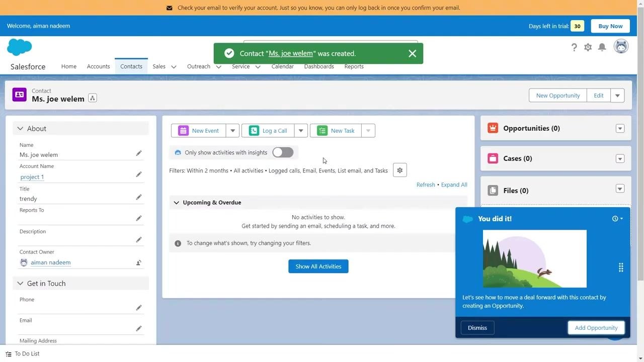Change Contact Owner icon
Screen dimensions: 644x362
[139, 262]
